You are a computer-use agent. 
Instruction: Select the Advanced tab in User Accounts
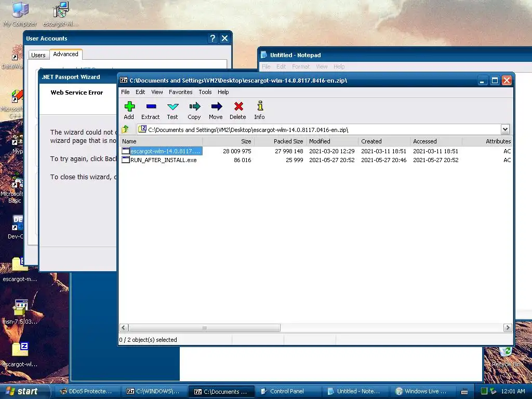point(66,54)
